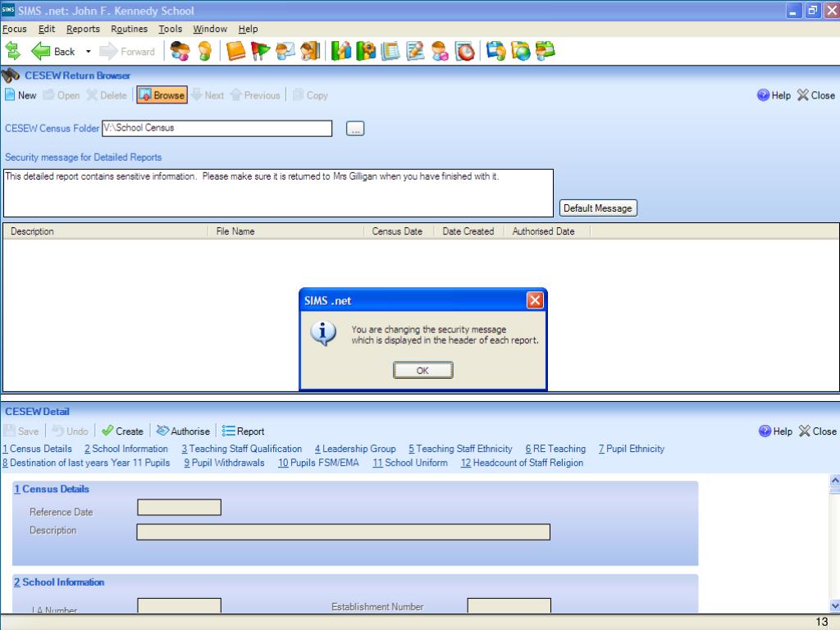This screenshot has height=630, width=840.
Task: Click the red and green flags icon
Action: (x=261, y=52)
